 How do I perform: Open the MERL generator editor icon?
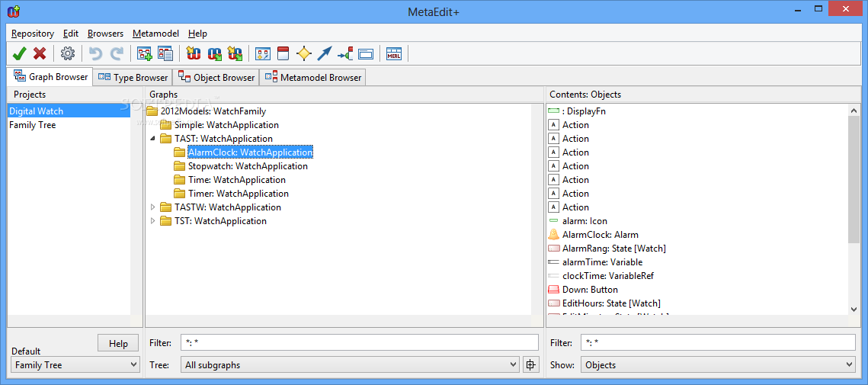click(x=393, y=53)
